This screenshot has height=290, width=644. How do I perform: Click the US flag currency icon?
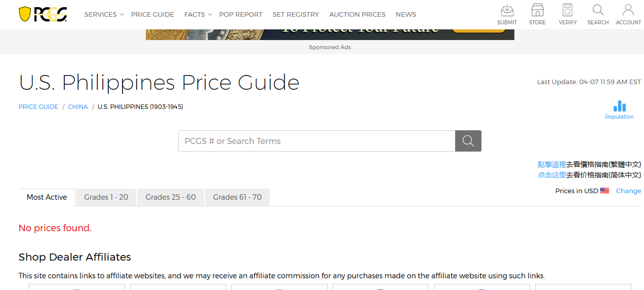click(605, 191)
